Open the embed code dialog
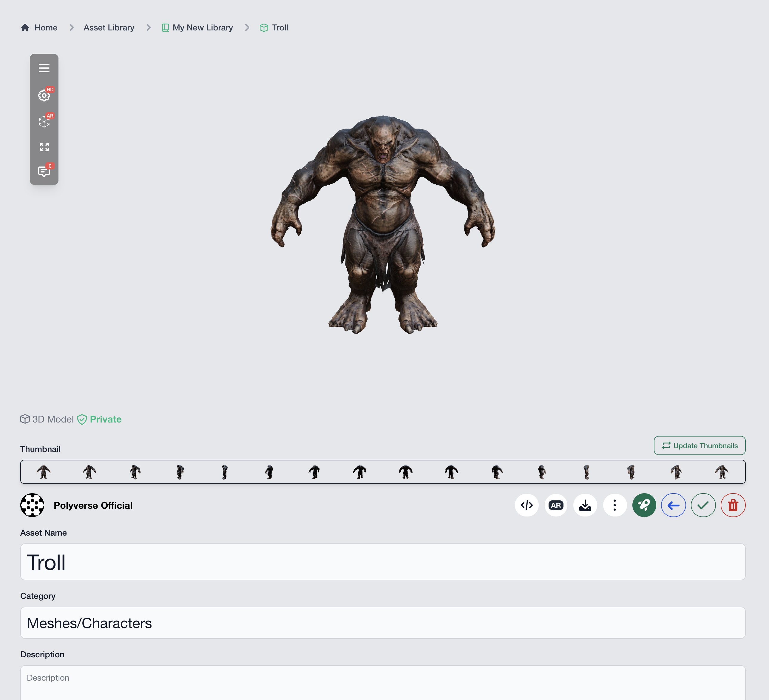This screenshot has width=769, height=700. (x=526, y=505)
